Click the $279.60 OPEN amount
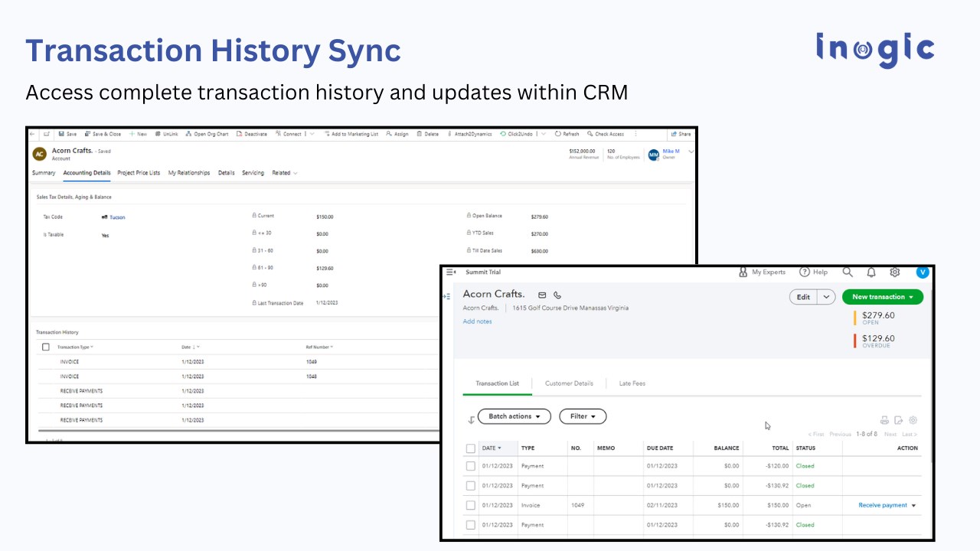 [x=878, y=315]
